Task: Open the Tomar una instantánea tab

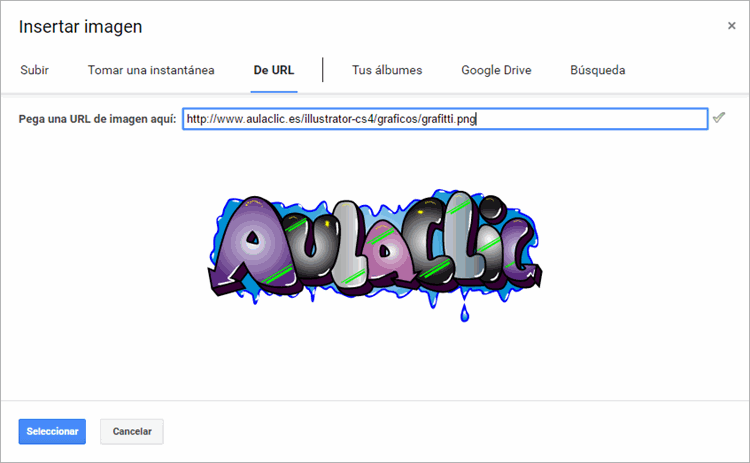Action: point(151,70)
